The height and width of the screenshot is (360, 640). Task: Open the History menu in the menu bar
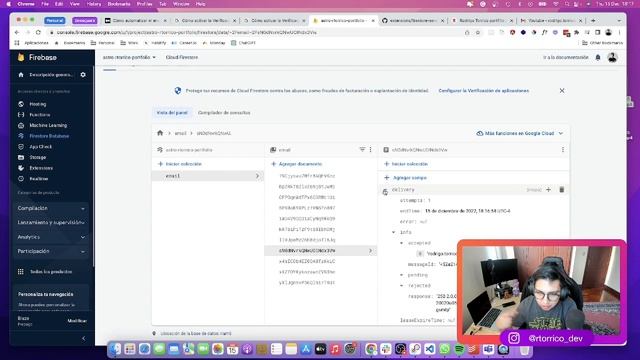pos(94,4)
